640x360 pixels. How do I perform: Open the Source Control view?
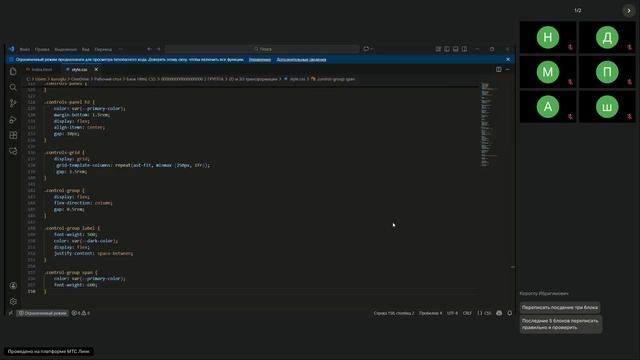tap(13, 103)
